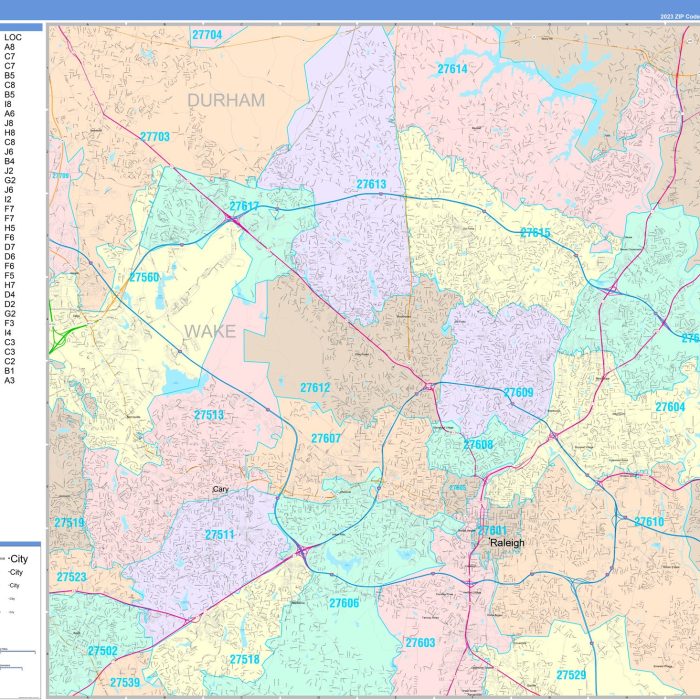
Task: Click the 27601 ZIP code label
Action: point(492,530)
